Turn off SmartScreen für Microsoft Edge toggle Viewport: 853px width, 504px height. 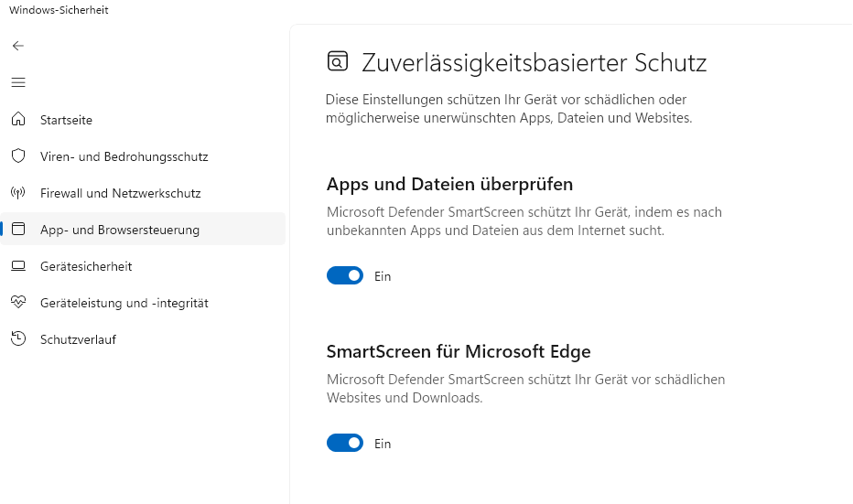(345, 443)
